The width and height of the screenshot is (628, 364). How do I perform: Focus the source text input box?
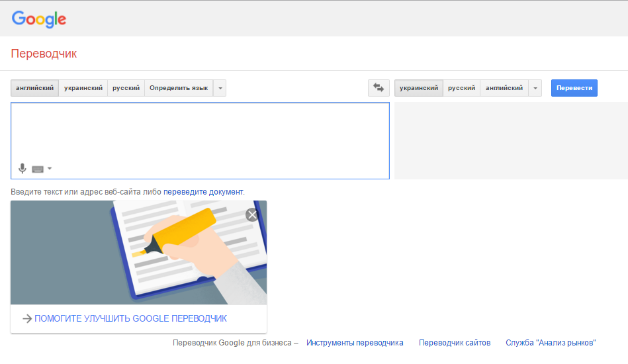tap(200, 140)
